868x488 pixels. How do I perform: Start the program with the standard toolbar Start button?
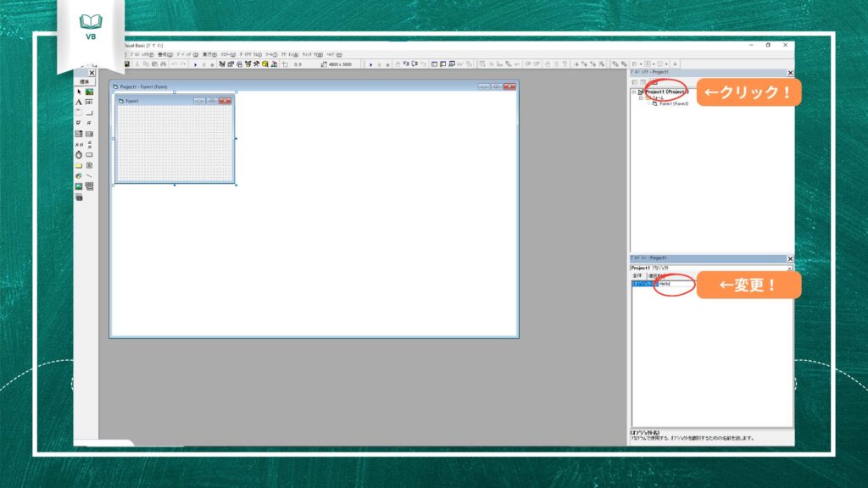(195, 64)
